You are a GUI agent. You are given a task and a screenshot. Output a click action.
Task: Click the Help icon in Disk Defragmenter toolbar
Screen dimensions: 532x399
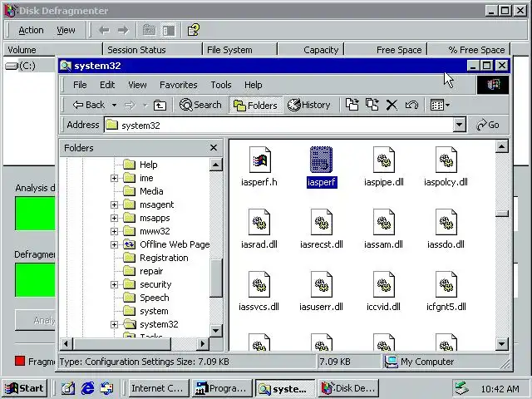194,30
